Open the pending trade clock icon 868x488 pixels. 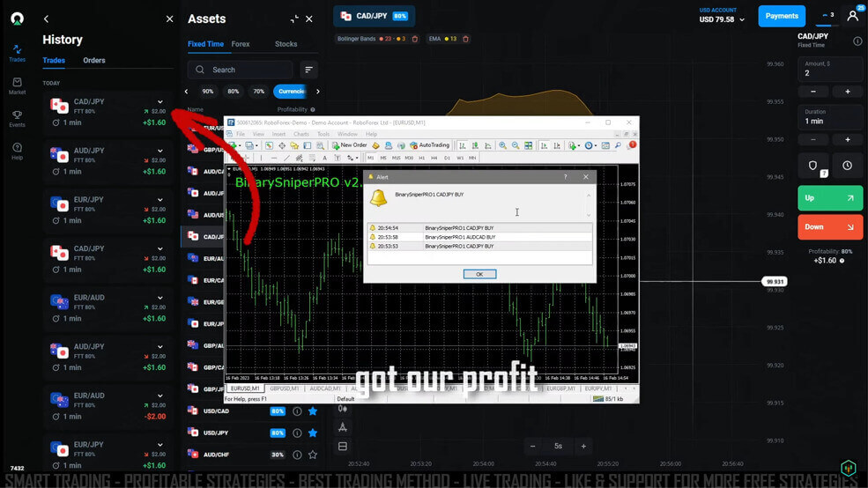847,166
